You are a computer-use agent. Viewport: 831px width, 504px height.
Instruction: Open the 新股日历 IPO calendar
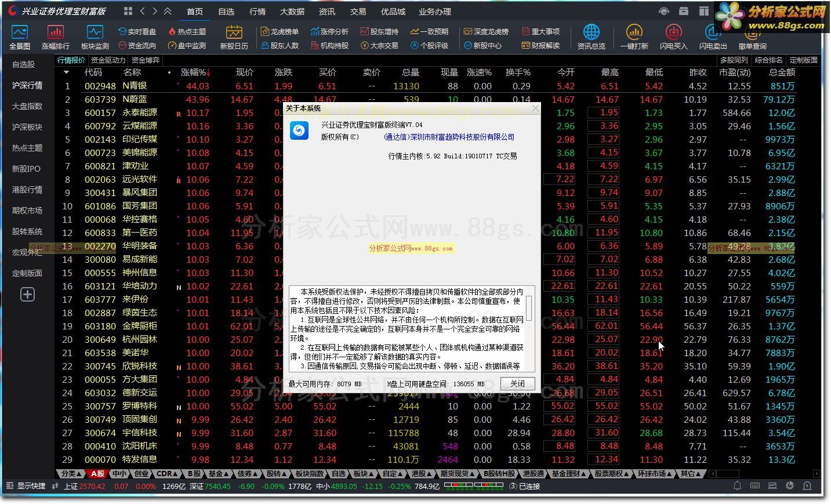click(x=234, y=37)
